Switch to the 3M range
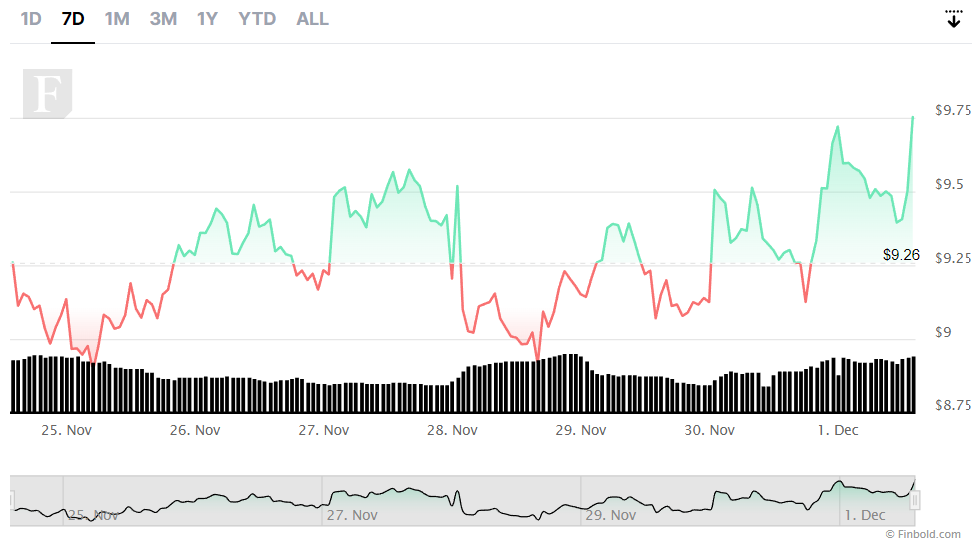Screen dimensions: 972x547 163,19
